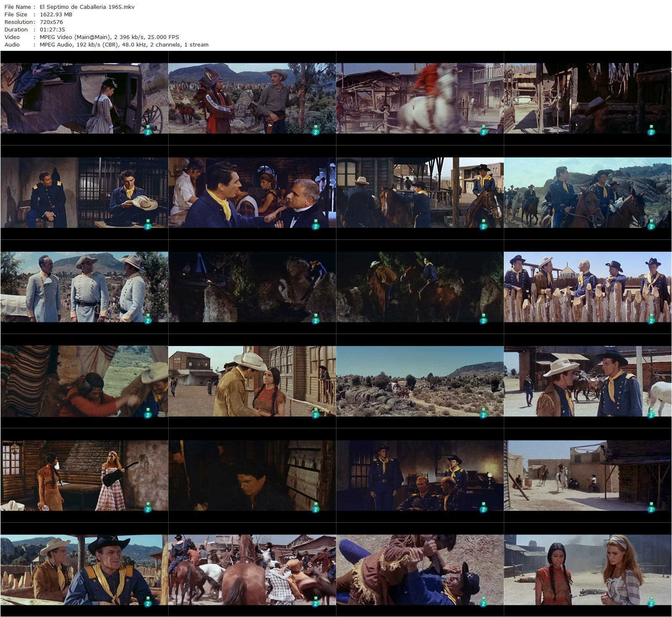Click the channel 2 logo on the wooden palisade thumbnail
This screenshot has height=617, width=672.
point(651,320)
